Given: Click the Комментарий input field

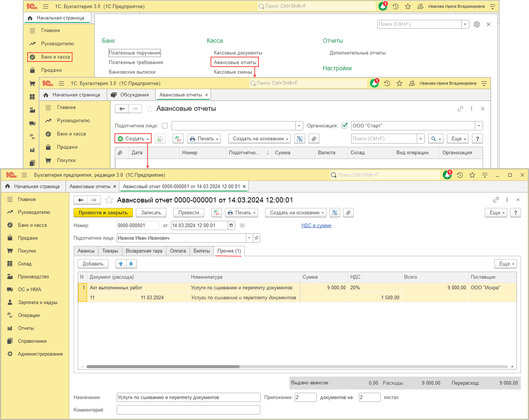Looking at the screenshot, I should pos(188,410).
